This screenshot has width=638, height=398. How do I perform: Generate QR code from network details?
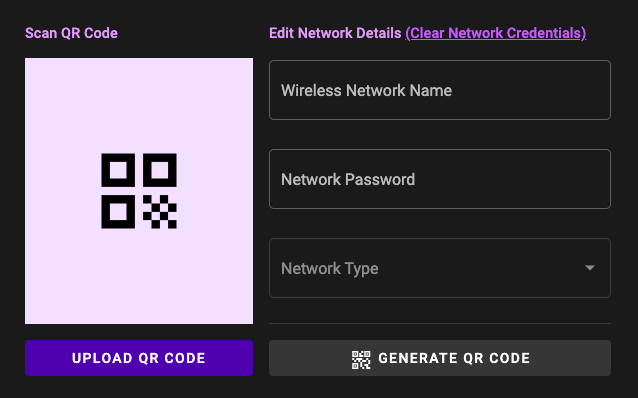point(440,358)
